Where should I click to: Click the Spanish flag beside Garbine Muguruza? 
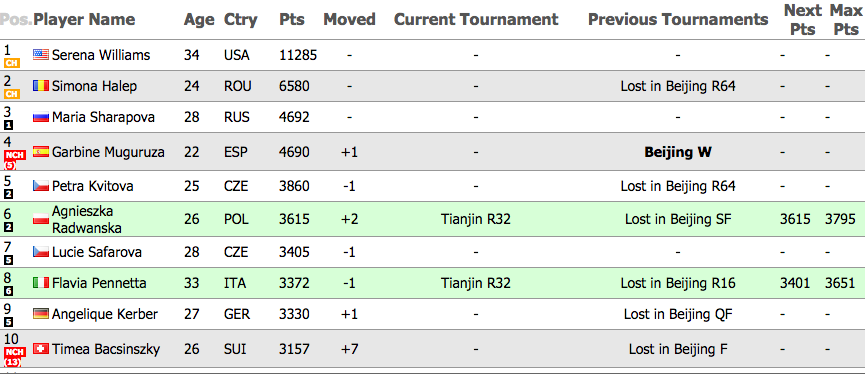pyautogui.click(x=41, y=152)
